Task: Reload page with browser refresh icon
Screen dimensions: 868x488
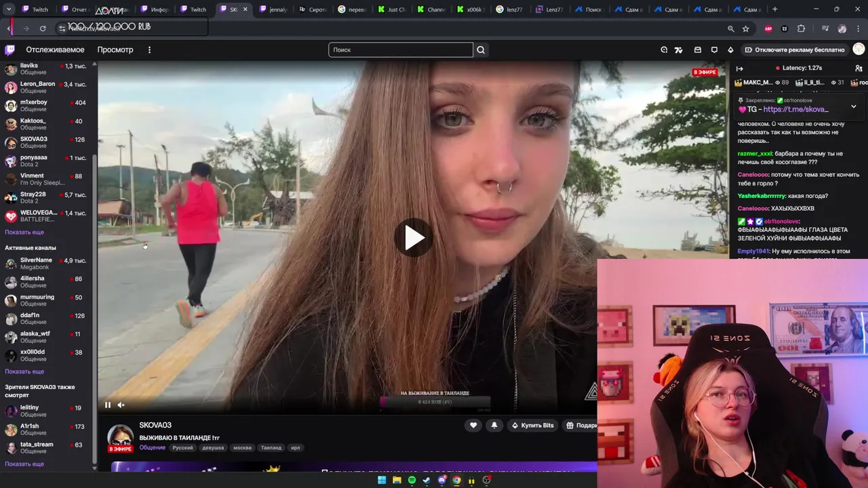Action: (x=43, y=28)
